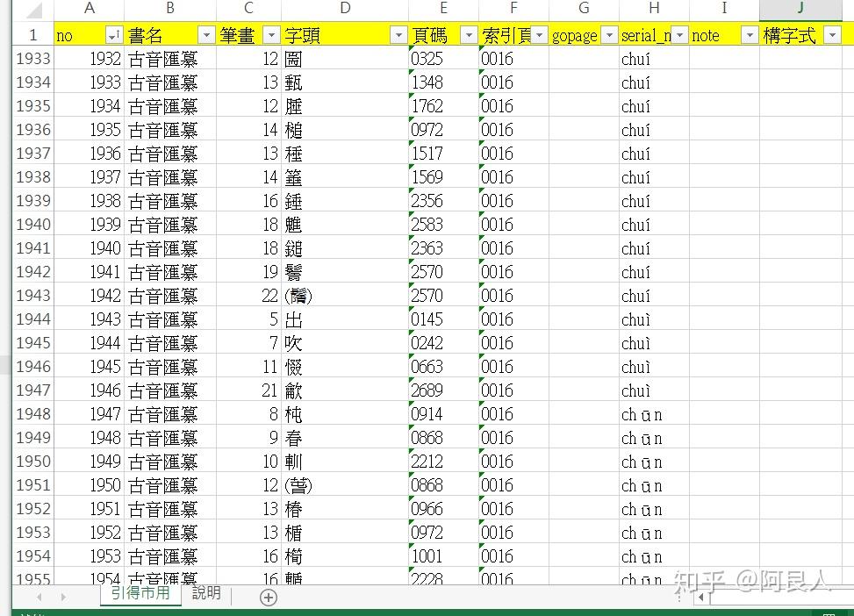Click cell with page number 1001

click(443, 555)
